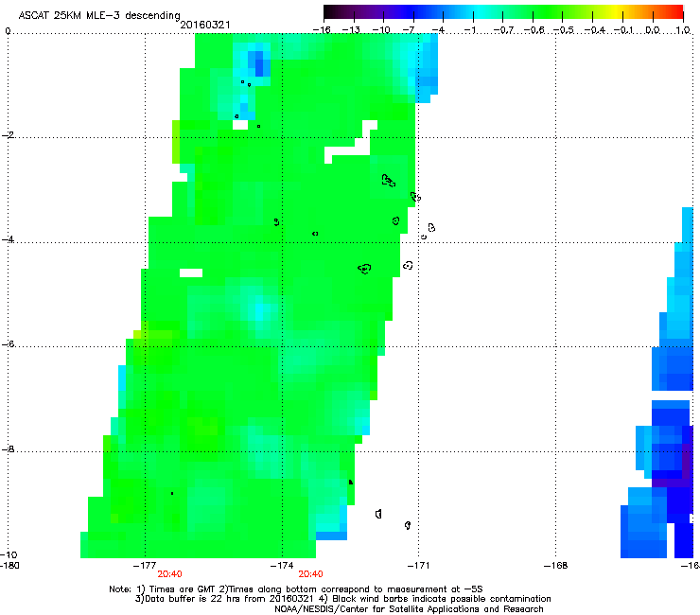This screenshot has width=700, height=615.
Task: Select the "-8" latitude axis label
Action: tap(8, 448)
